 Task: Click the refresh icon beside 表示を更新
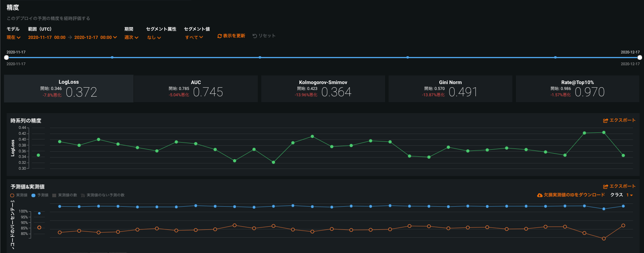click(220, 36)
